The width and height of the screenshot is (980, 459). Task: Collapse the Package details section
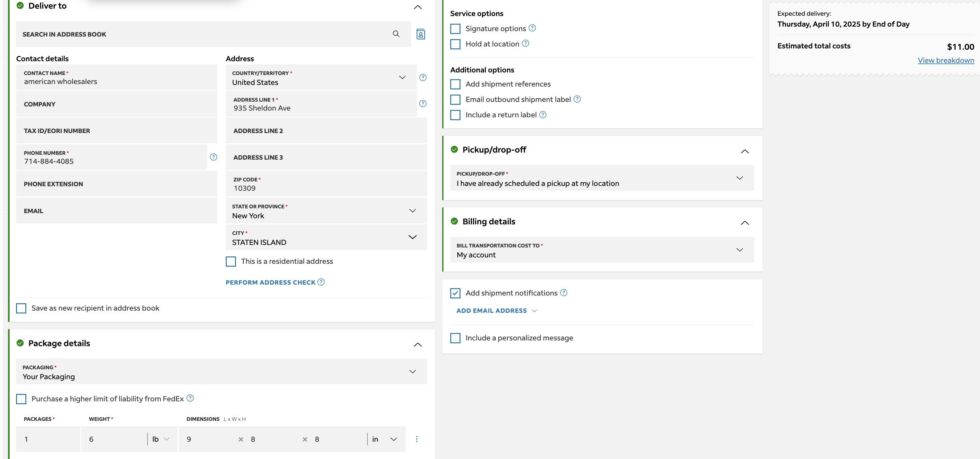point(418,345)
